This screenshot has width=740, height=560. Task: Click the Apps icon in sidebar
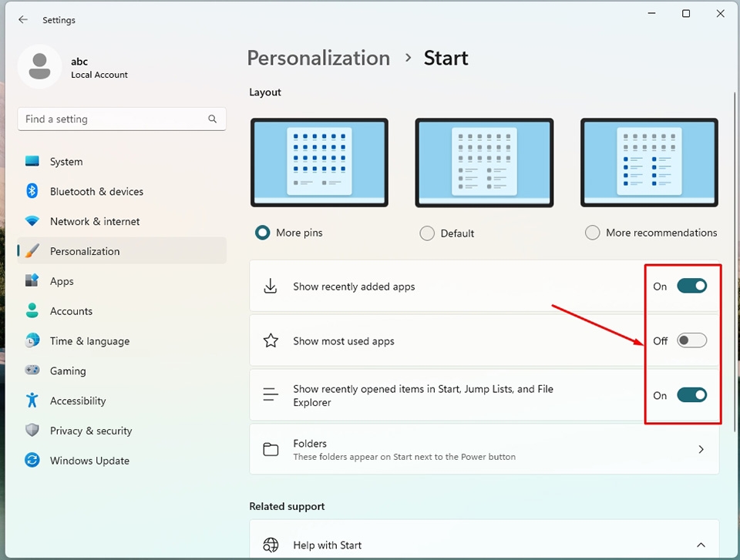point(32,280)
